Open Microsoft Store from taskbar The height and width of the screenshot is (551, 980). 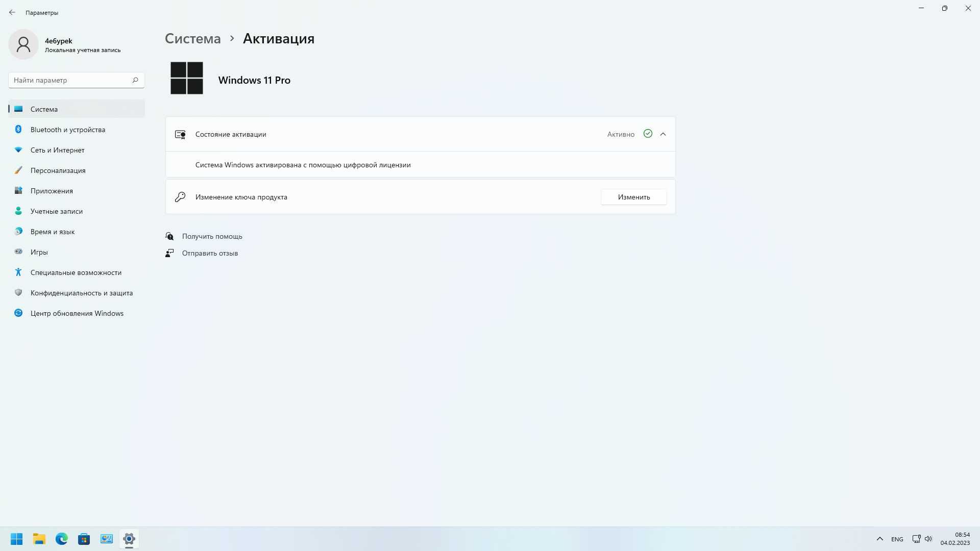pos(84,539)
